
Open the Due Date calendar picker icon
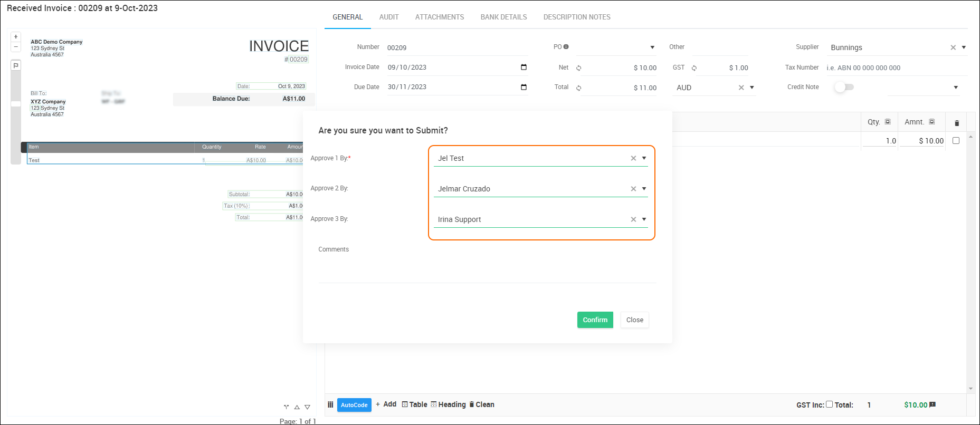click(524, 87)
